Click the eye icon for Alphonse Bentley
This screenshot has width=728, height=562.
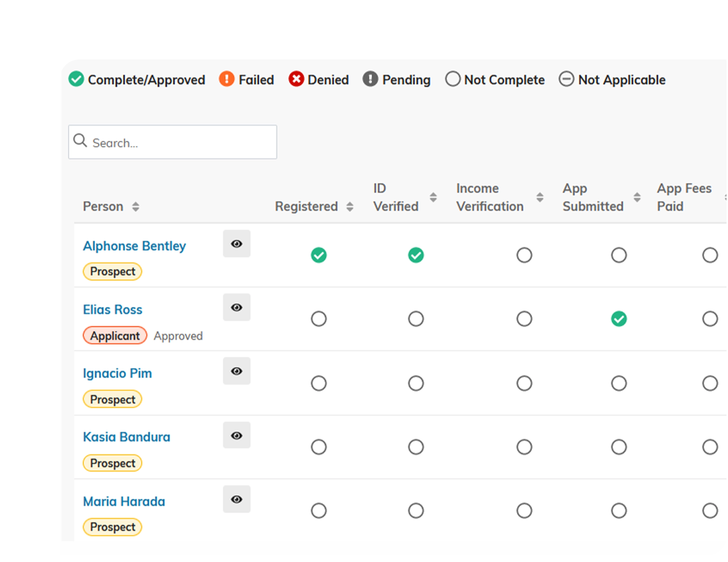click(237, 244)
